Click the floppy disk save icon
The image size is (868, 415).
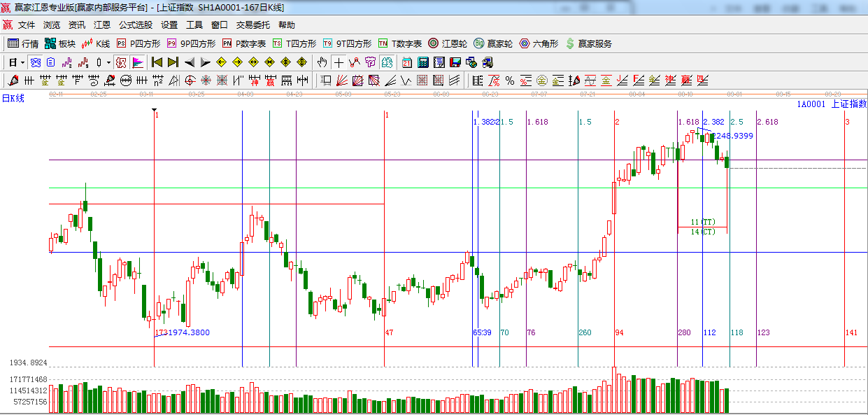tap(455, 62)
